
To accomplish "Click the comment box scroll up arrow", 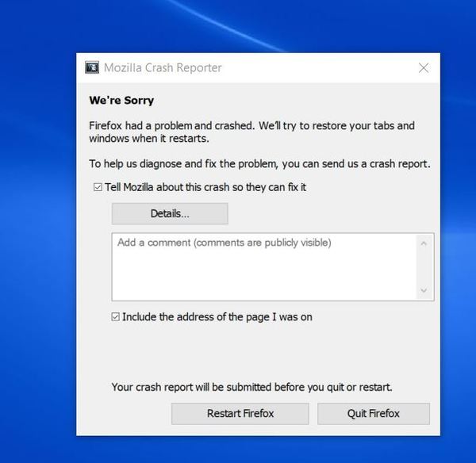I will 424,243.
